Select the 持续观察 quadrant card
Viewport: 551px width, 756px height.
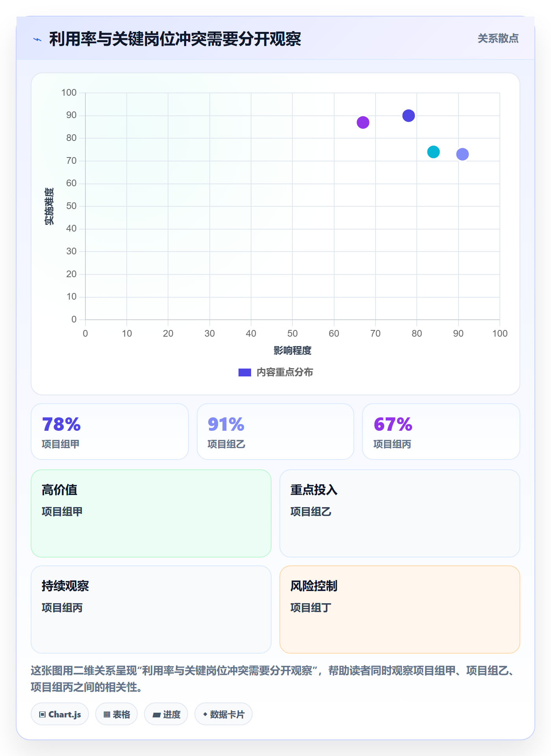[151, 610]
